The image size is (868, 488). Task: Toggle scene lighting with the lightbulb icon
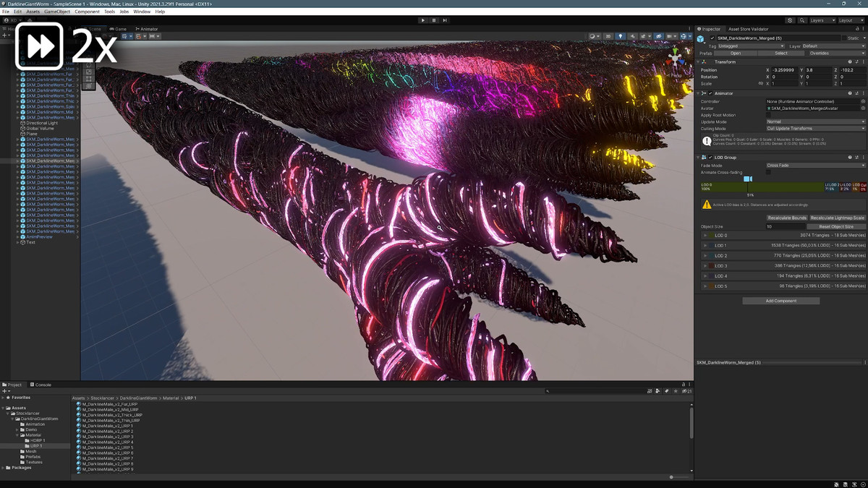point(620,36)
